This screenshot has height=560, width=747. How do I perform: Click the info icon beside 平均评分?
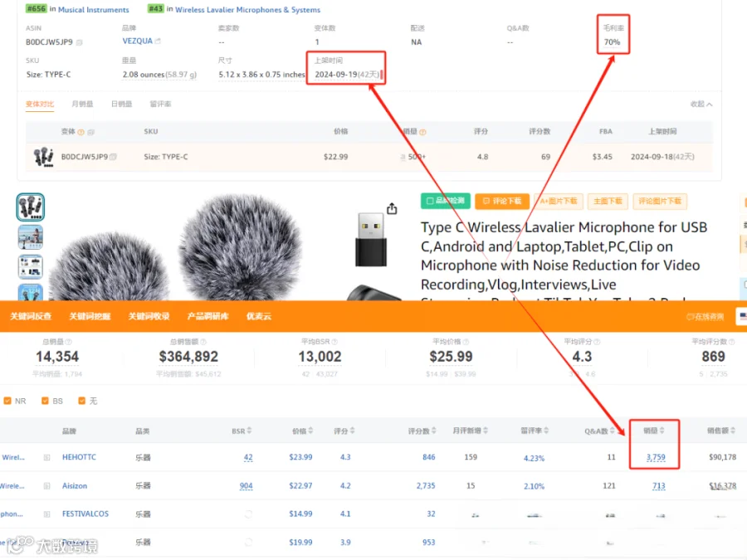(597, 342)
